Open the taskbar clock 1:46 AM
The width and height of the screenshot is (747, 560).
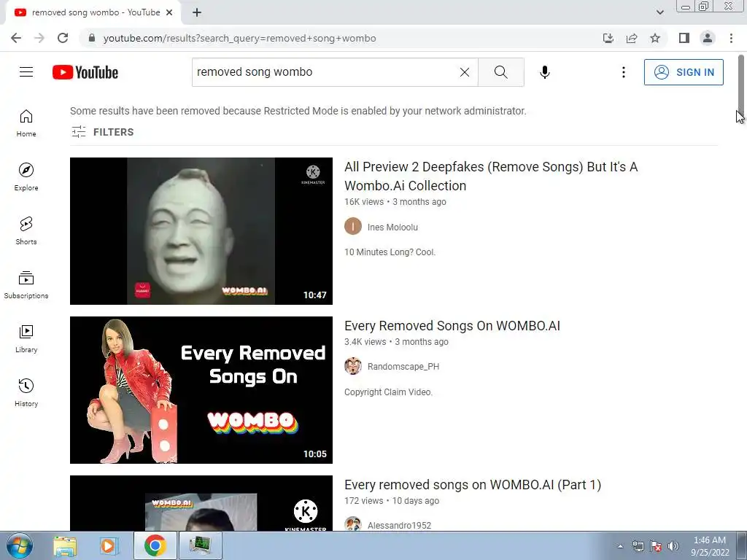point(710,546)
